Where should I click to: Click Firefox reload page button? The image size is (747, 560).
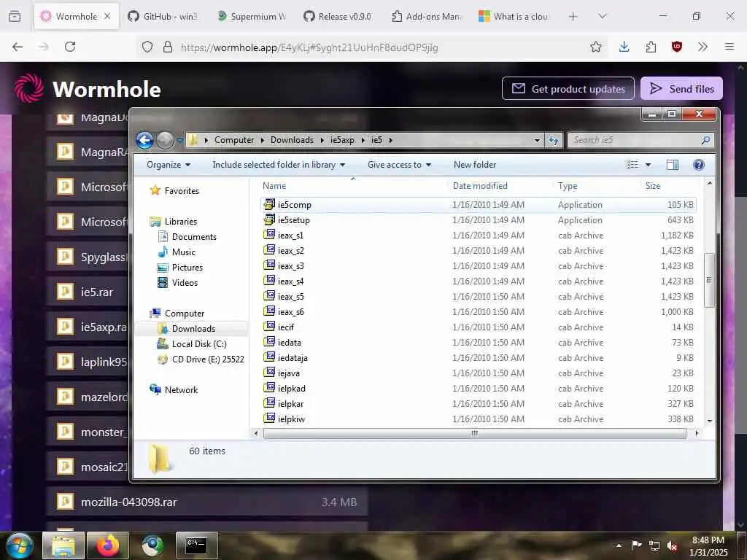pos(70,47)
